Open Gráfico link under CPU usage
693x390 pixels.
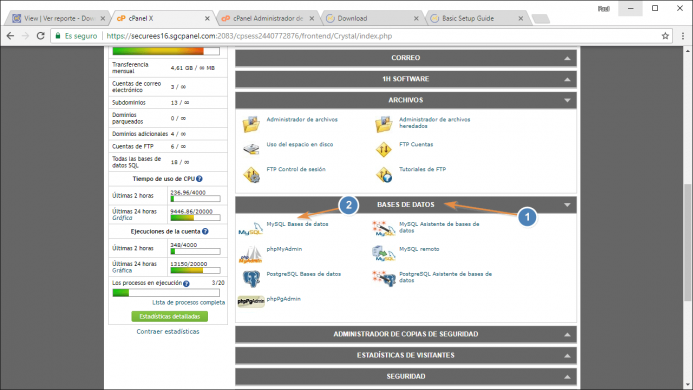(x=122, y=218)
